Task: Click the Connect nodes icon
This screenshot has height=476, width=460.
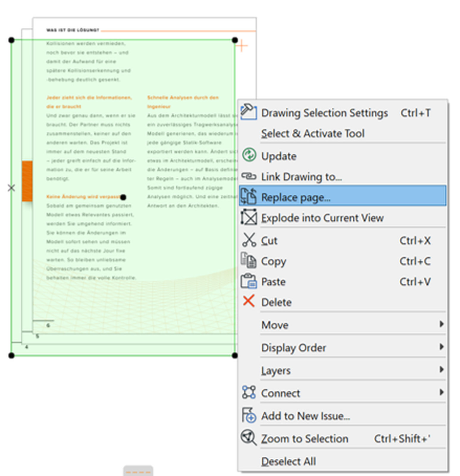Action: tap(249, 392)
